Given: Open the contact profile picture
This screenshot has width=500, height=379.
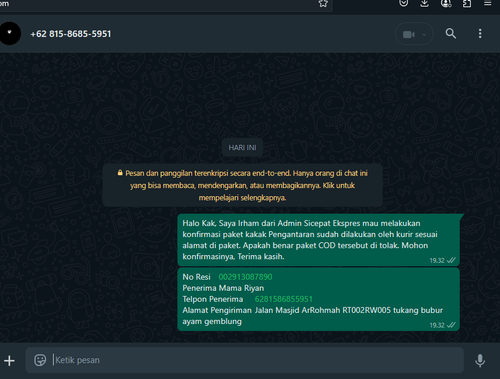Looking at the screenshot, I should [10, 33].
